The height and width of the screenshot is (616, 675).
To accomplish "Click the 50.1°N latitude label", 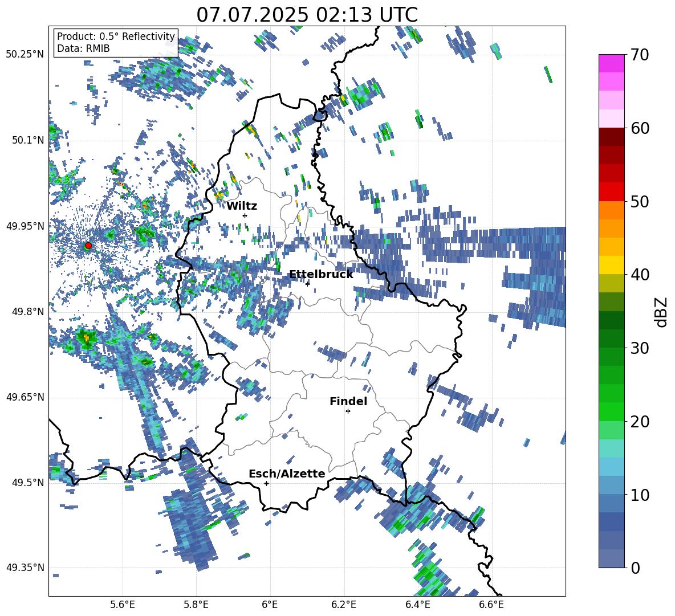I will point(27,140).
